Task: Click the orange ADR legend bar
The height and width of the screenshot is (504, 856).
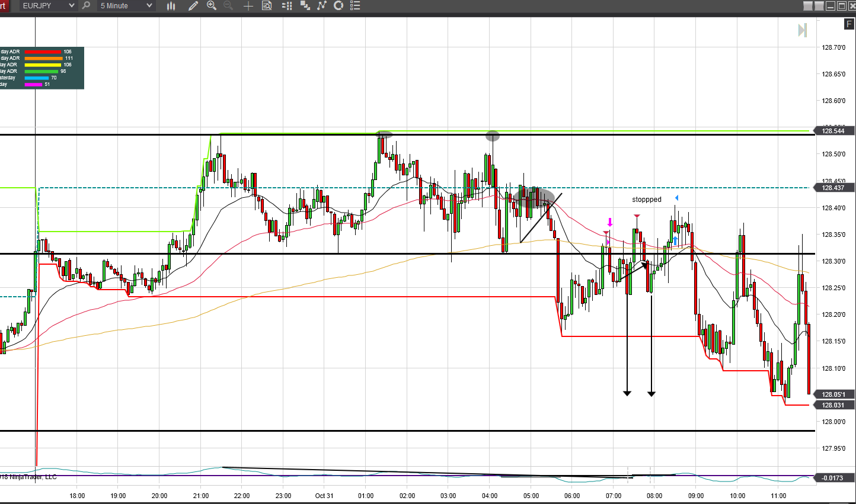Action: (44, 59)
